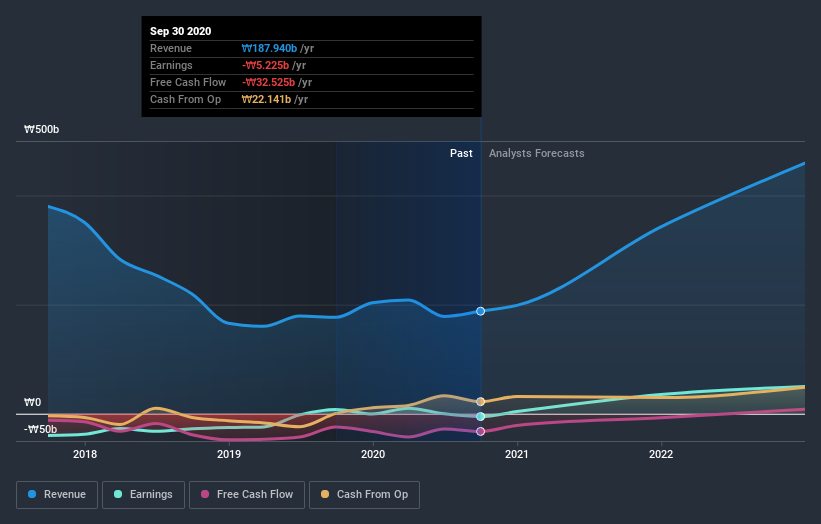Click the pink Free Cash Flow data point

[481, 431]
